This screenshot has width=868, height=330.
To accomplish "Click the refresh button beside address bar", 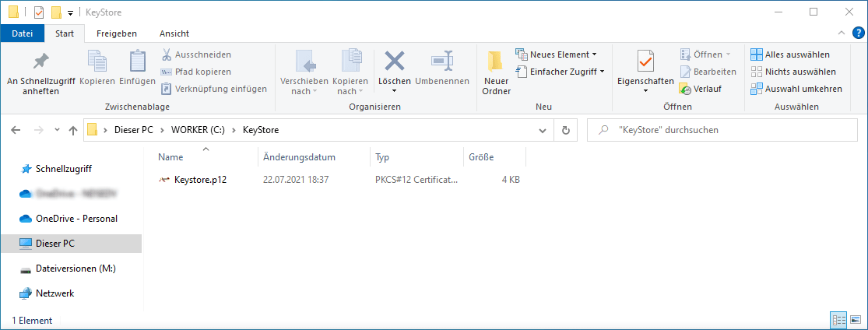I will pyautogui.click(x=565, y=130).
